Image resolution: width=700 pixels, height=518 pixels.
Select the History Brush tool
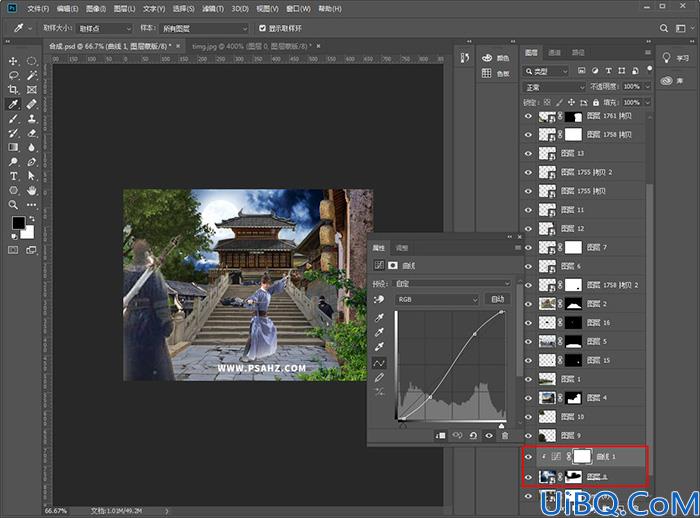[x=13, y=133]
